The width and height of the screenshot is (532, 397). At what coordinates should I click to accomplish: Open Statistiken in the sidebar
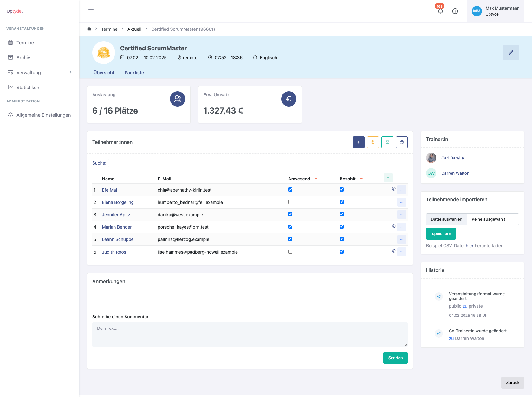(28, 88)
